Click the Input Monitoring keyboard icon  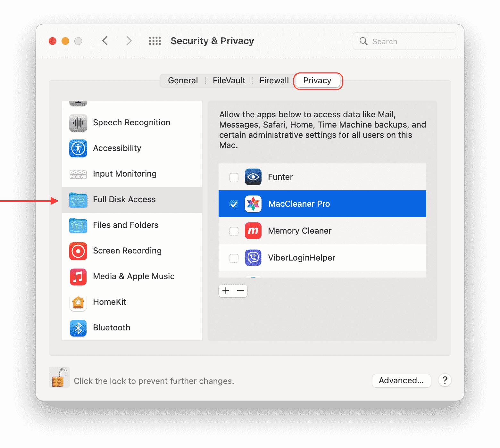(78, 174)
